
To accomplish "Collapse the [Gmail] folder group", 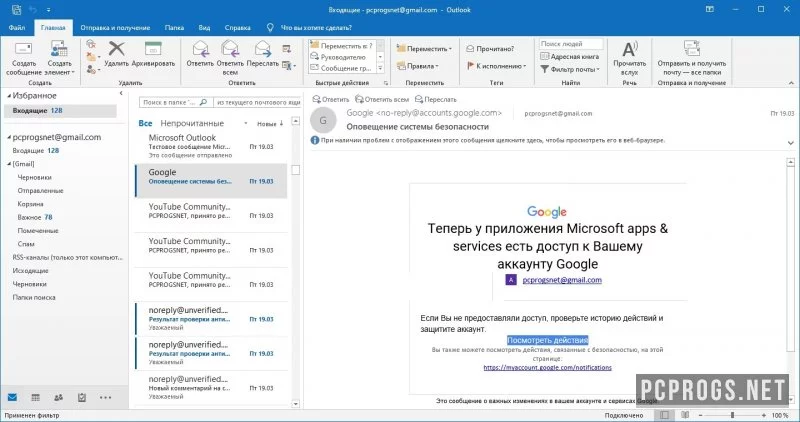I will 9,164.
